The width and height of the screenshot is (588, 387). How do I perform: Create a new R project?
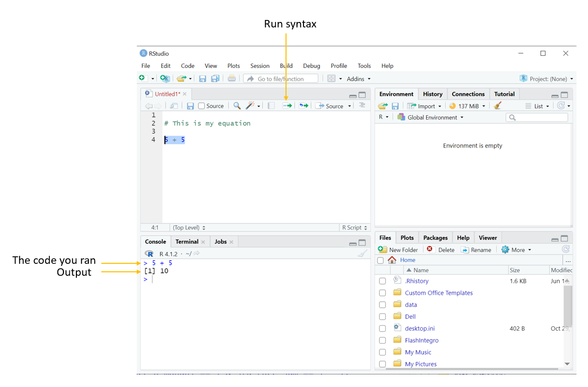point(165,78)
